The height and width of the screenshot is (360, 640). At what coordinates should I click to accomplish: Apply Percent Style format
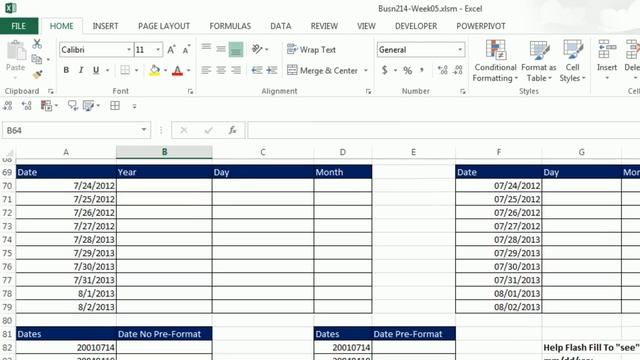click(407, 70)
